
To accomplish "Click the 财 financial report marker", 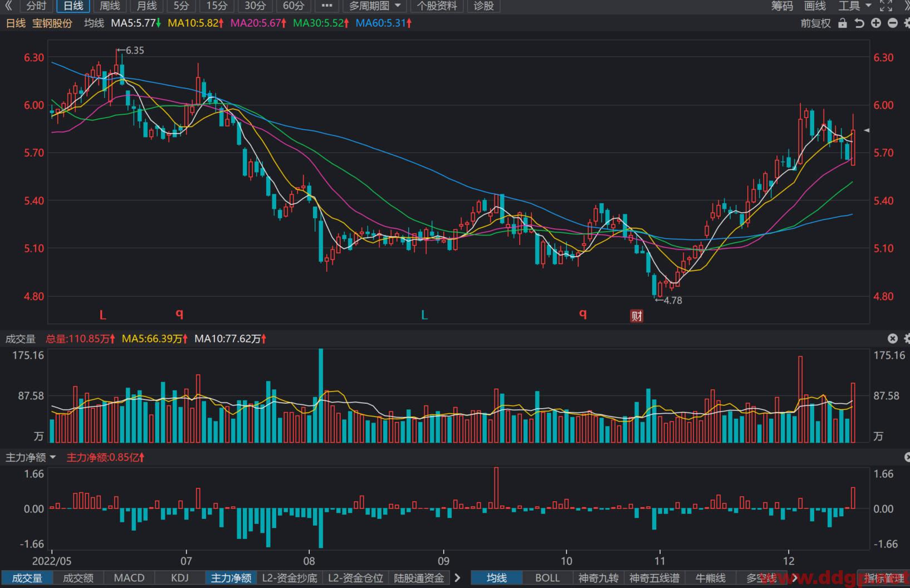I will 637,316.
